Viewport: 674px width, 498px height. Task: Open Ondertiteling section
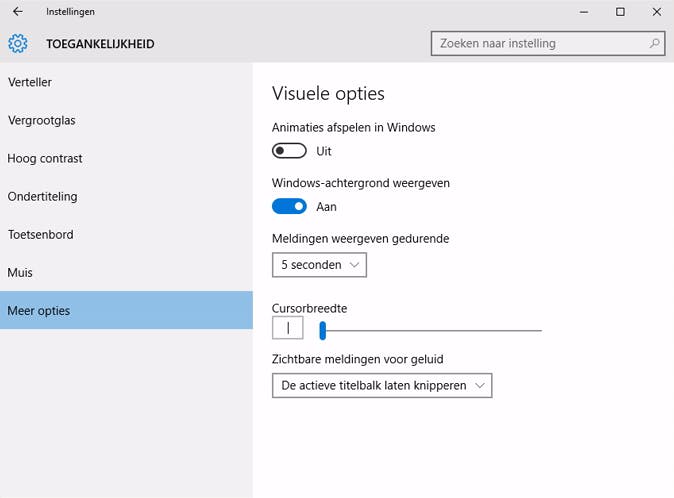42,196
